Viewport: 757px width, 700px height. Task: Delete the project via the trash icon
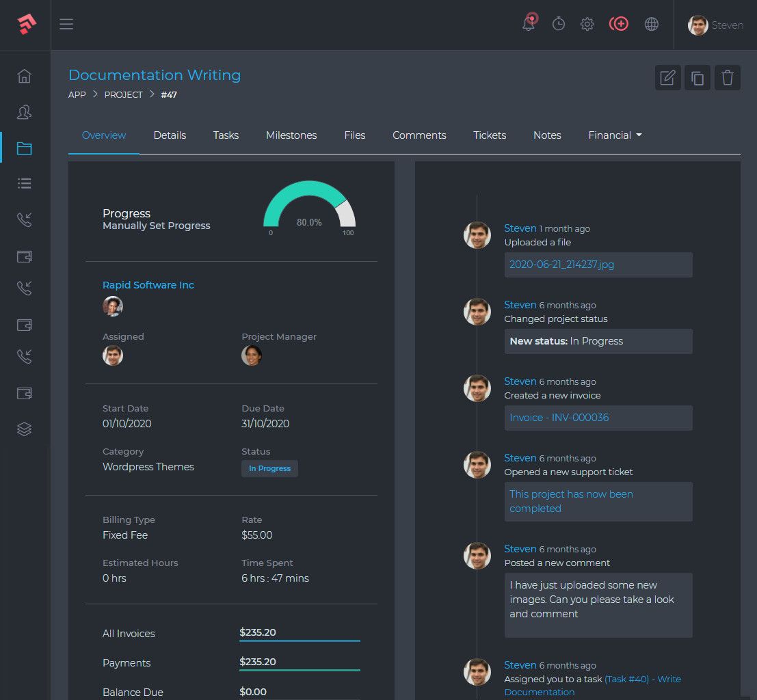pyautogui.click(x=727, y=77)
